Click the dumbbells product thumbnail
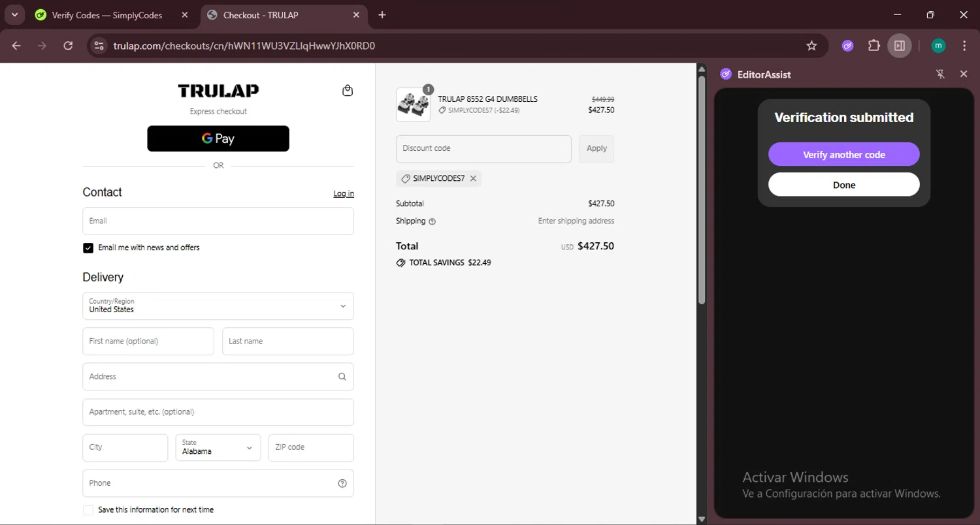 click(413, 104)
